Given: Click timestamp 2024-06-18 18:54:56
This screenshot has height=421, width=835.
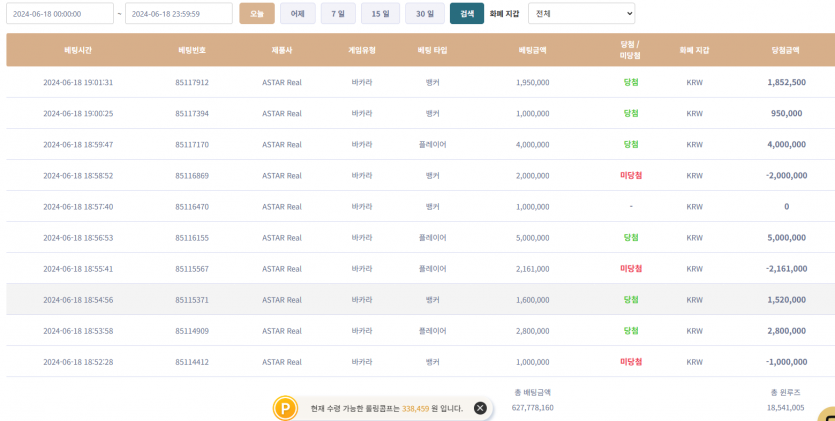Looking at the screenshot, I should (78, 300).
